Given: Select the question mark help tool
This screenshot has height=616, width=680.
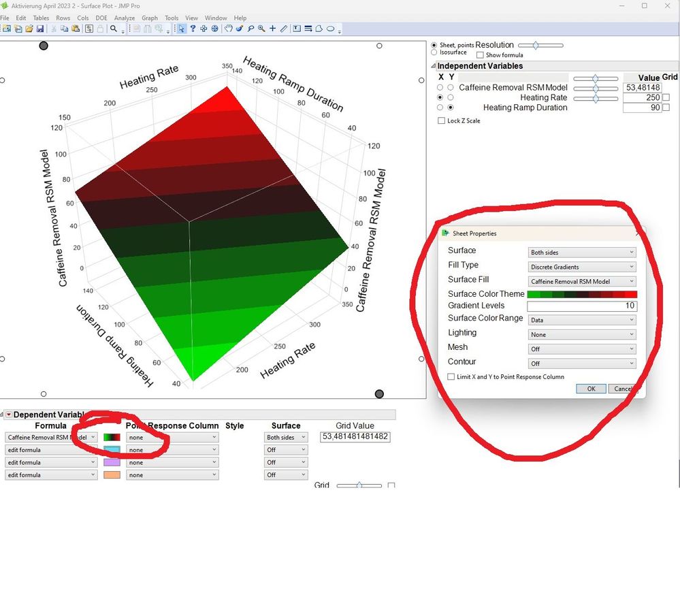Looking at the screenshot, I should click(193, 29).
